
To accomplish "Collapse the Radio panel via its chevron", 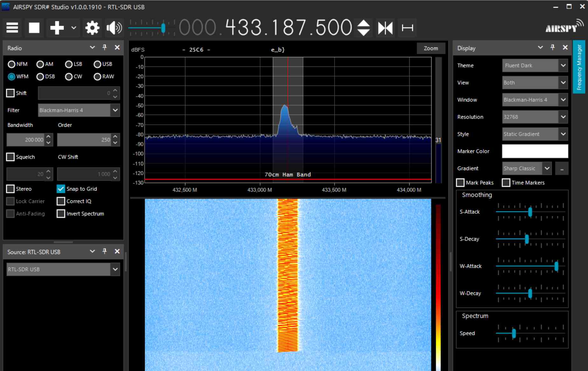I will pyautogui.click(x=92, y=48).
